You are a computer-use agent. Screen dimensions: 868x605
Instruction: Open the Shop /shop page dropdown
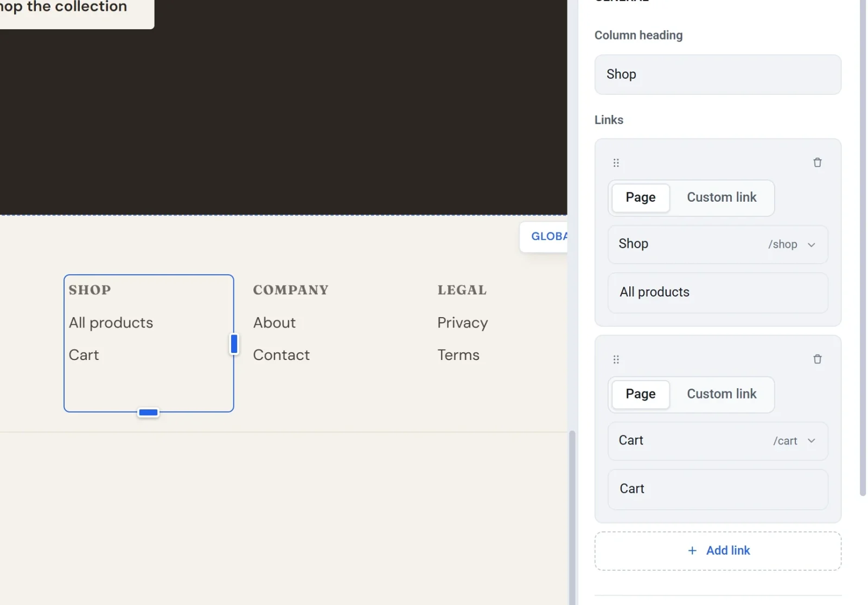[x=718, y=244]
